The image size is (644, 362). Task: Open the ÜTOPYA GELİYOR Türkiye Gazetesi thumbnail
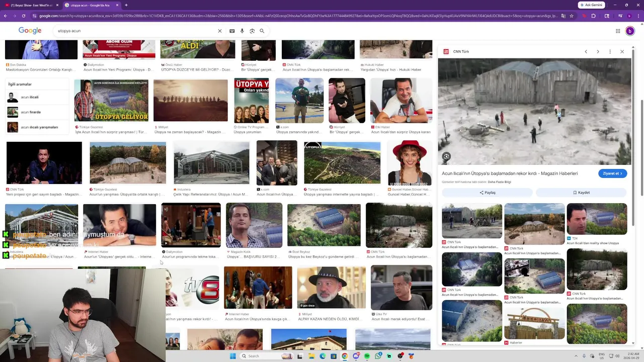coord(111,100)
